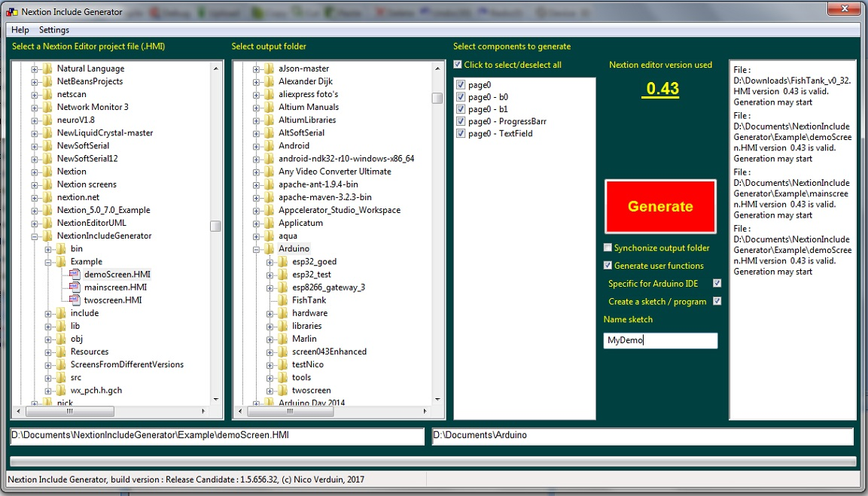The width and height of the screenshot is (868, 496).
Task: Uncheck the page0 component checkbox
Action: (461, 85)
